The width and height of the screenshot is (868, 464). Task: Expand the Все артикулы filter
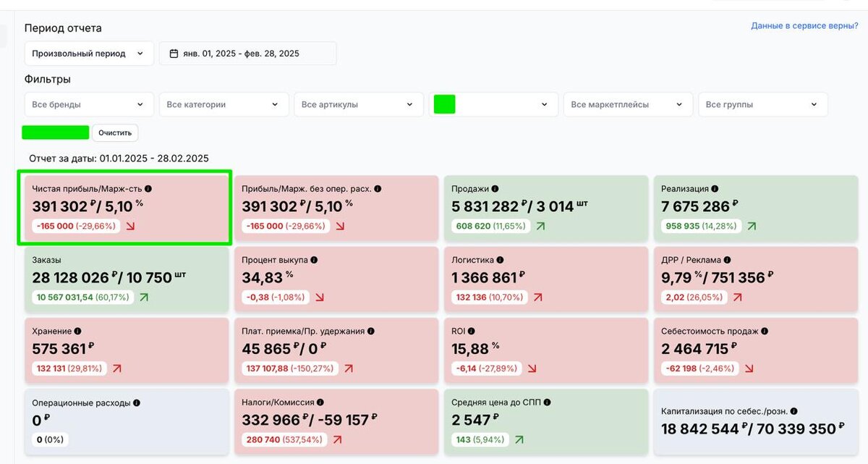pos(358,104)
